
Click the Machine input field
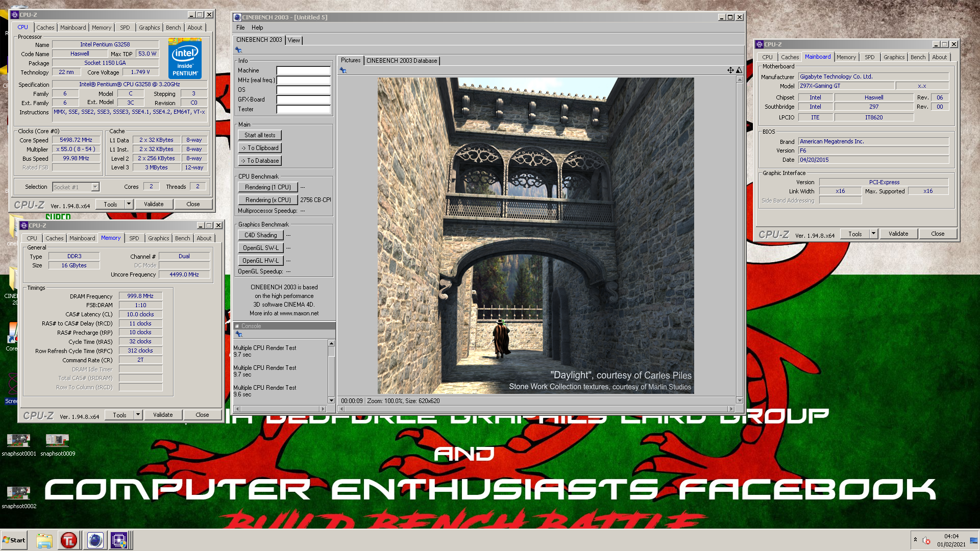(x=303, y=70)
